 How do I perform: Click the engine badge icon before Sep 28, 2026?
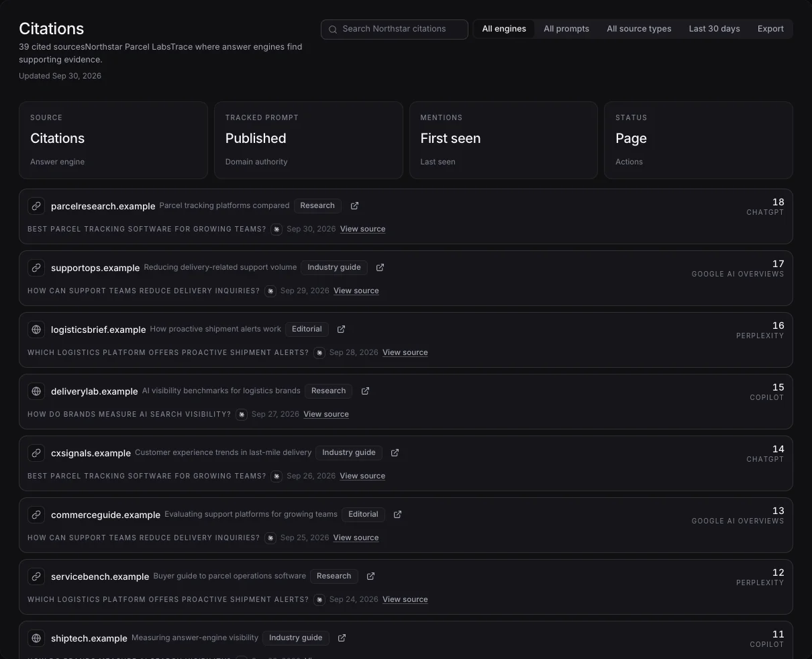[319, 353]
